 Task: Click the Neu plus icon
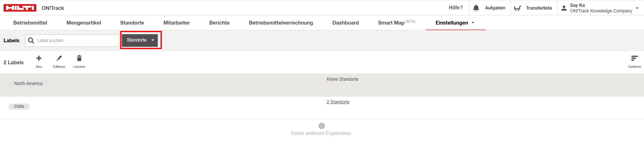pos(39,58)
